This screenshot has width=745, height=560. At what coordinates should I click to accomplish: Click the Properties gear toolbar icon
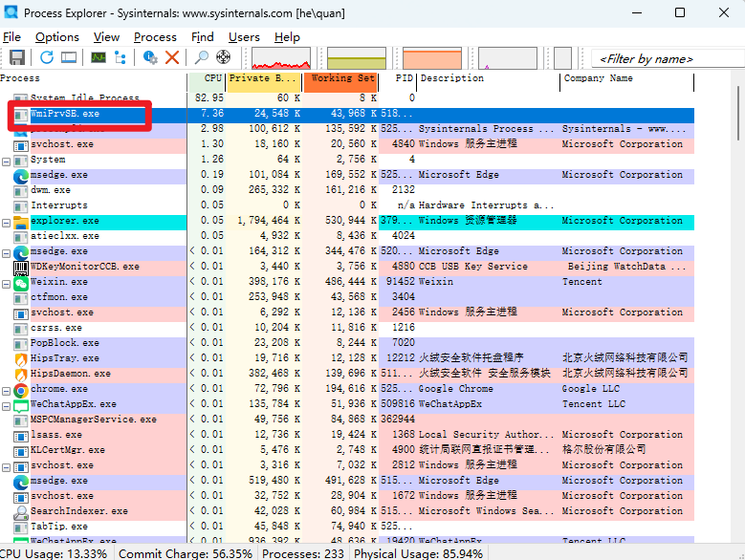[x=150, y=58]
